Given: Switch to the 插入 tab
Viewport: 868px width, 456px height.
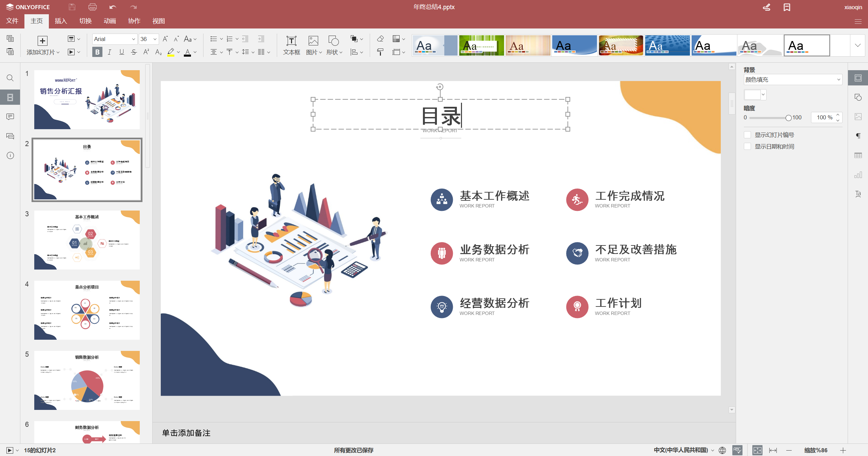Looking at the screenshot, I should [61, 21].
